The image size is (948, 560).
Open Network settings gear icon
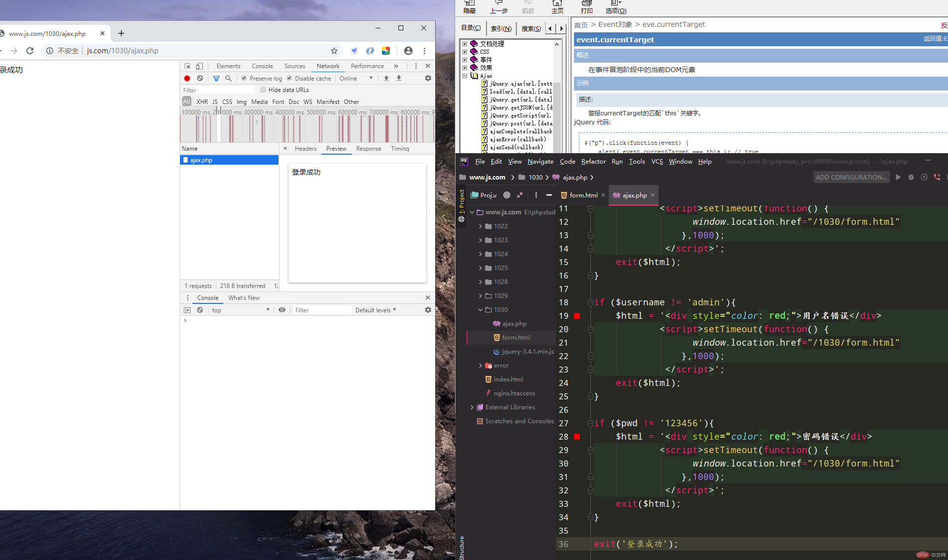point(428,79)
